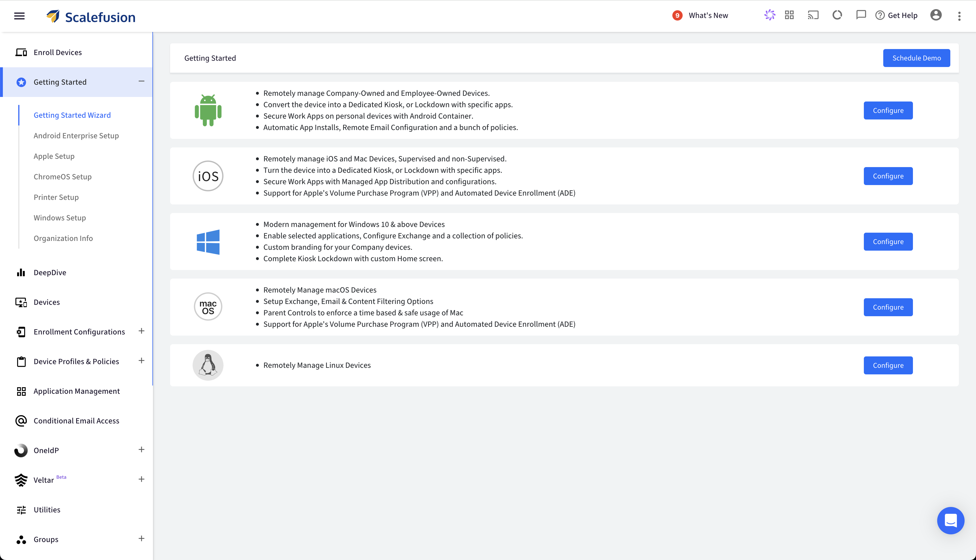Click the DeepDive bar-chart icon
Image resolution: width=976 pixels, height=560 pixels.
21,272
